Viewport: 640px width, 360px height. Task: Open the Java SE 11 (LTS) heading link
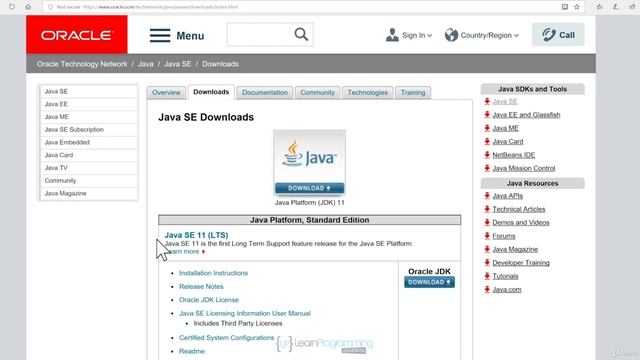pyautogui.click(x=196, y=235)
